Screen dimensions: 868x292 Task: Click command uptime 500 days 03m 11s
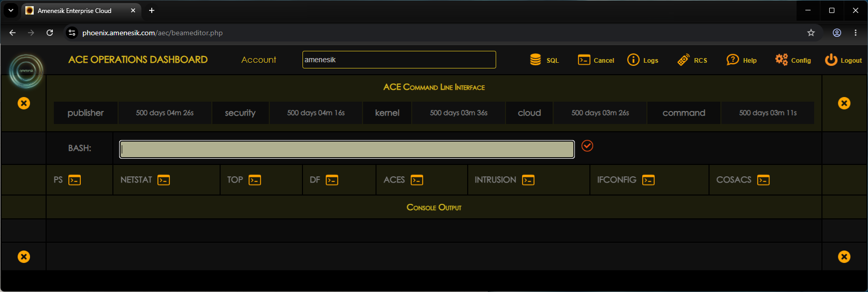768,113
